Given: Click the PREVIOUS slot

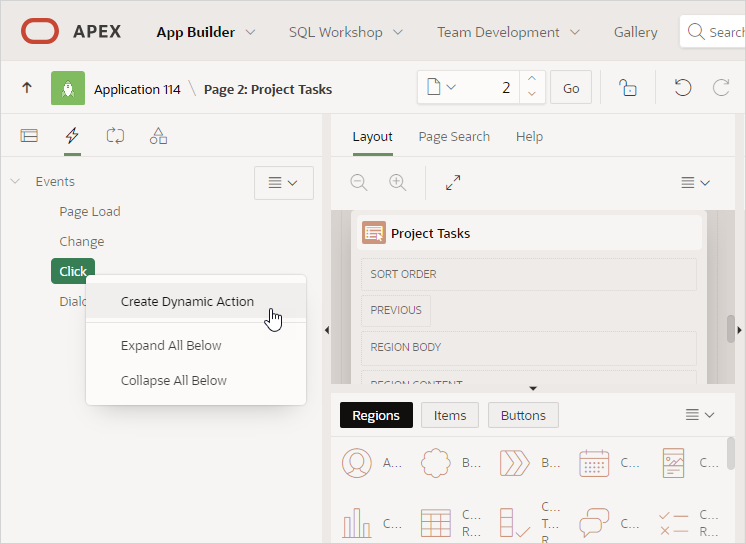Looking at the screenshot, I should pos(396,310).
